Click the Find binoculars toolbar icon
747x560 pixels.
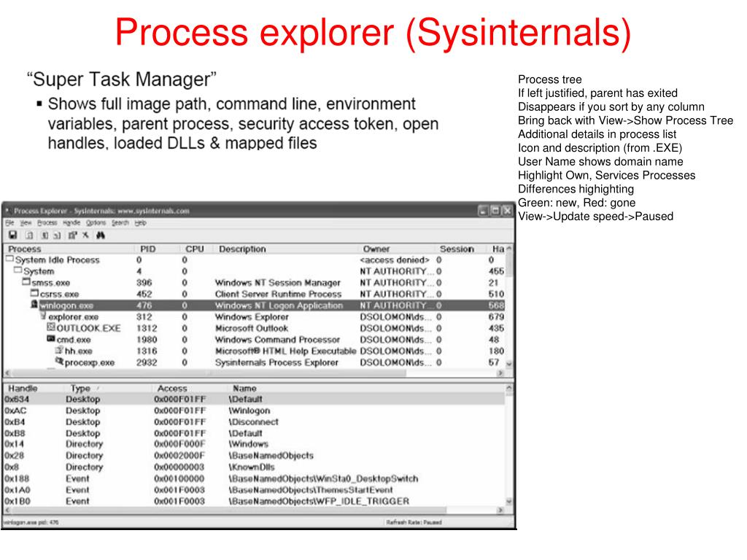point(101,235)
